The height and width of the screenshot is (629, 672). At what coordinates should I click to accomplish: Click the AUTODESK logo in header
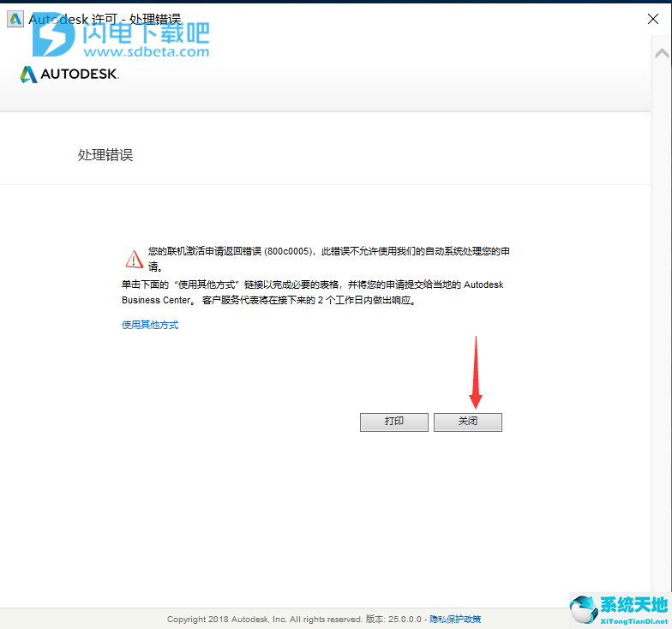(69, 74)
